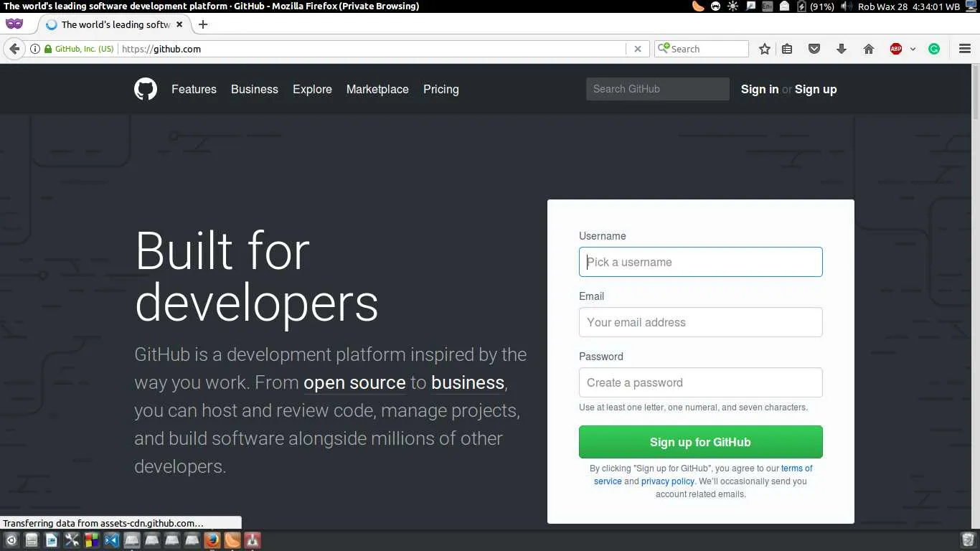Open the Grammarly extension icon

(x=933, y=49)
